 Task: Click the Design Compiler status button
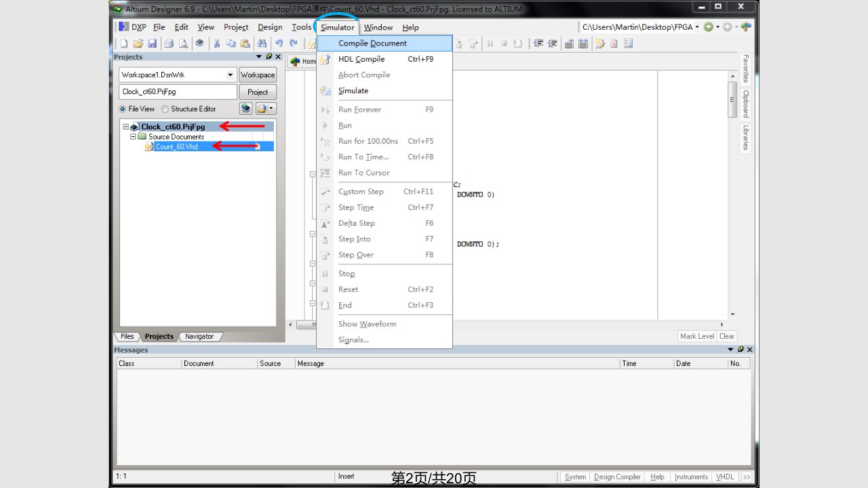click(x=617, y=476)
